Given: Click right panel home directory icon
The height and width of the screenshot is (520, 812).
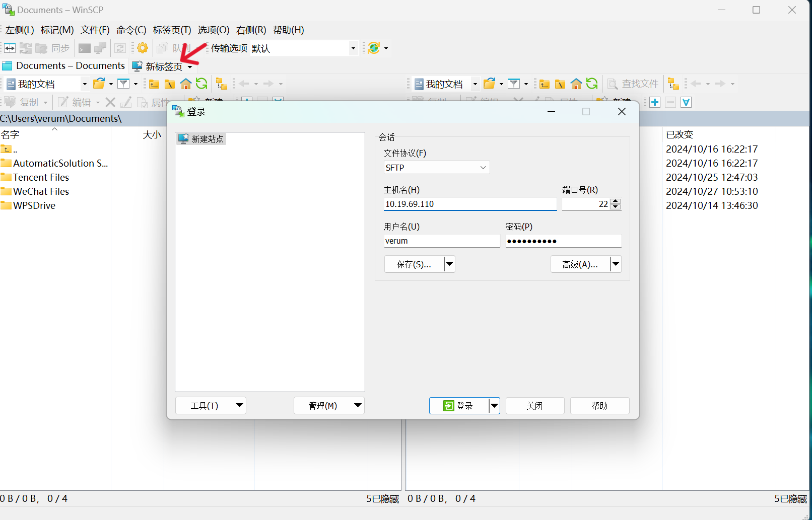Looking at the screenshot, I should (x=576, y=84).
